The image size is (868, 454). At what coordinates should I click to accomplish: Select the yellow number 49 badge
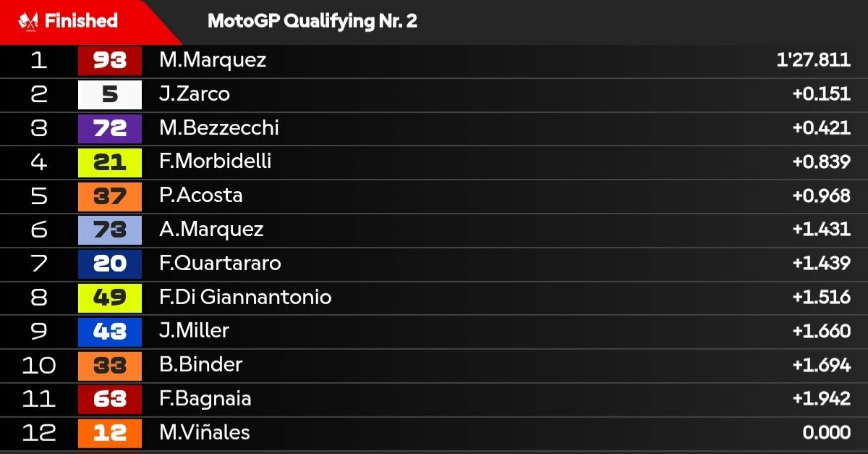click(110, 298)
